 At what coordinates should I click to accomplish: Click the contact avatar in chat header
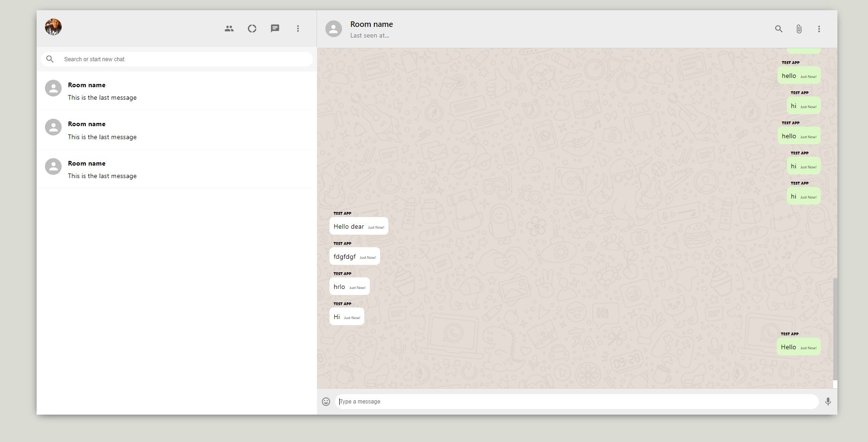(x=333, y=29)
